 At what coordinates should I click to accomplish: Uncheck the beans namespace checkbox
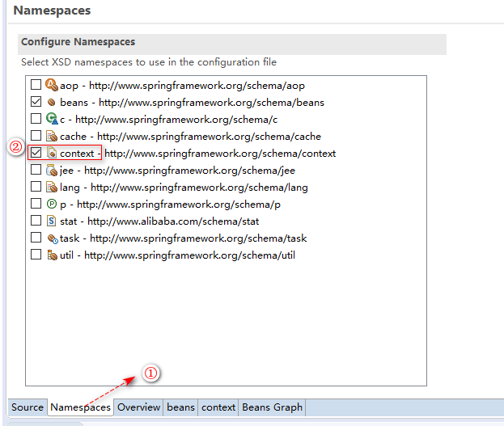[x=36, y=102]
